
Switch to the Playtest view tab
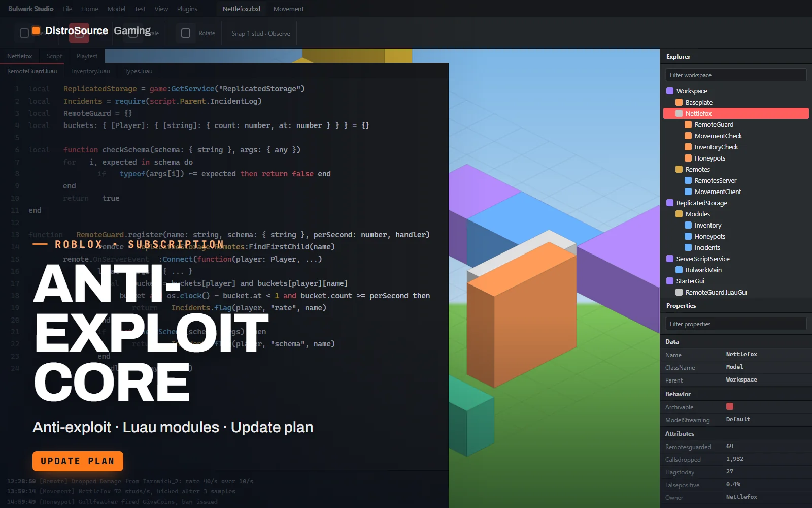click(87, 56)
